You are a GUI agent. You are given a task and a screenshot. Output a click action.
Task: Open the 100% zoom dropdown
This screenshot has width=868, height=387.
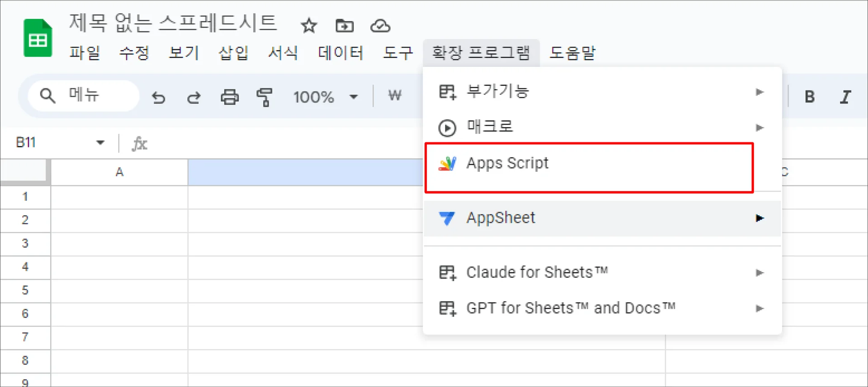tap(325, 97)
